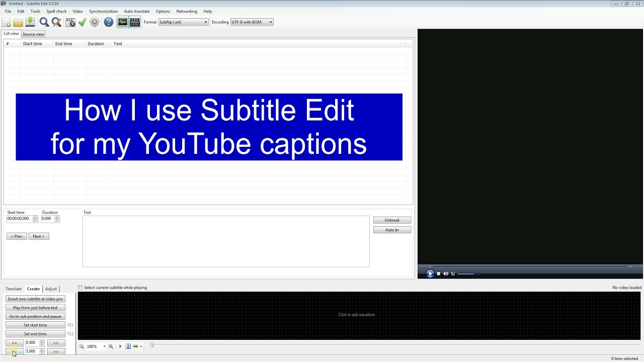Screen dimensions: 644x362
Task: Open the Edit menu
Action: 21,11
